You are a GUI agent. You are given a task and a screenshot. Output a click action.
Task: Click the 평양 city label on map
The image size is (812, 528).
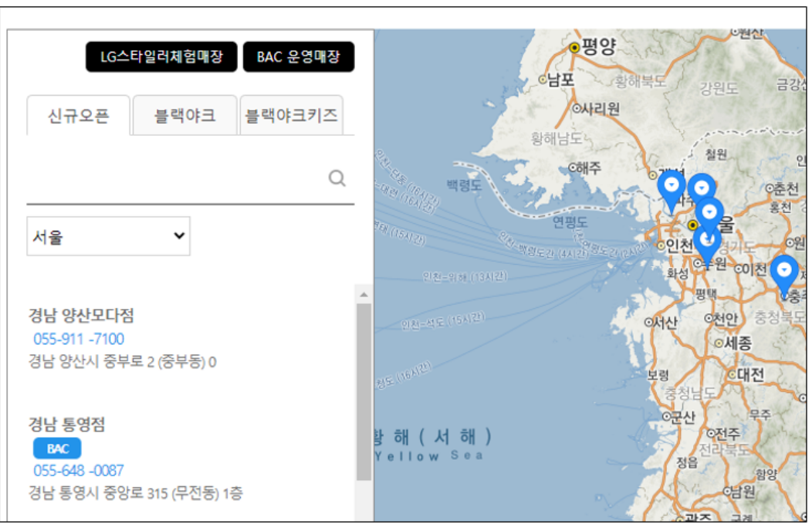(x=599, y=46)
